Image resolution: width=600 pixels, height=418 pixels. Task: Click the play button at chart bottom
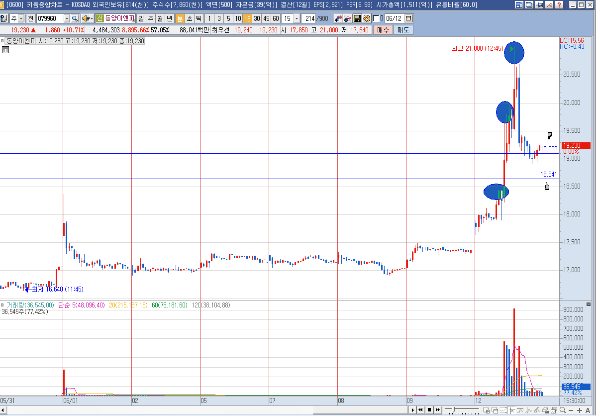point(412,410)
